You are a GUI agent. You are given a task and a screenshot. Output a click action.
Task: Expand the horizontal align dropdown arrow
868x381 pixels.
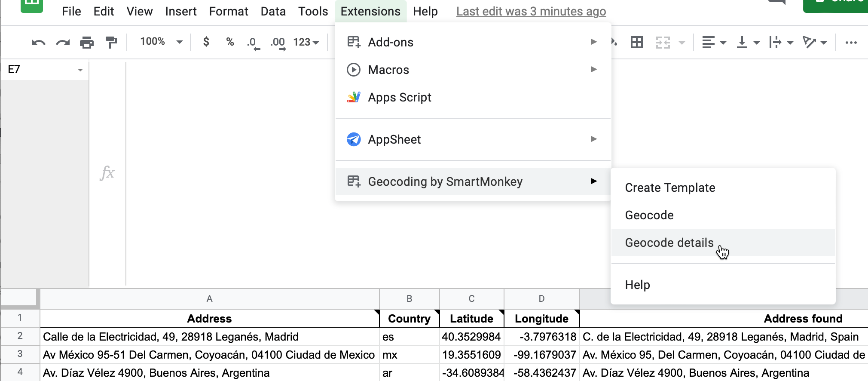tap(723, 43)
